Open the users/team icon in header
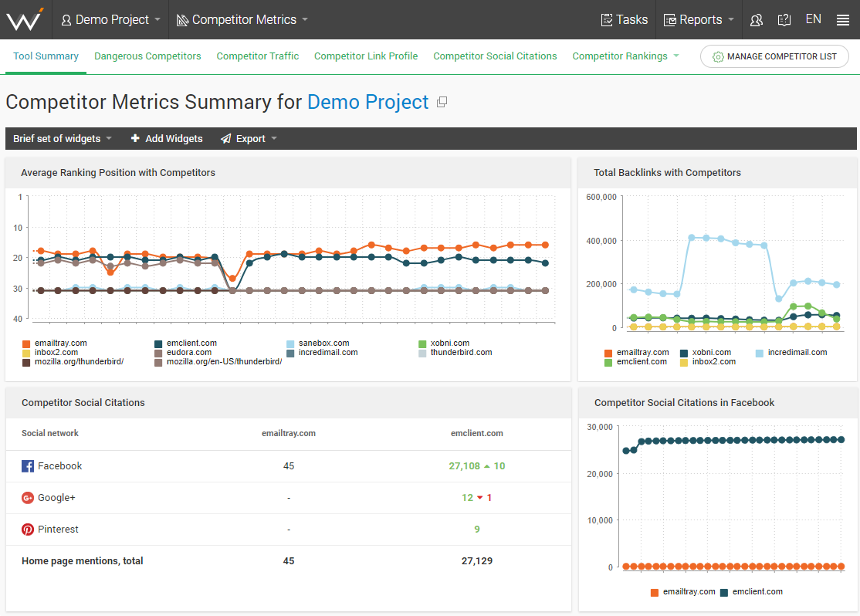860x616 pixels. tap(757, 20)
